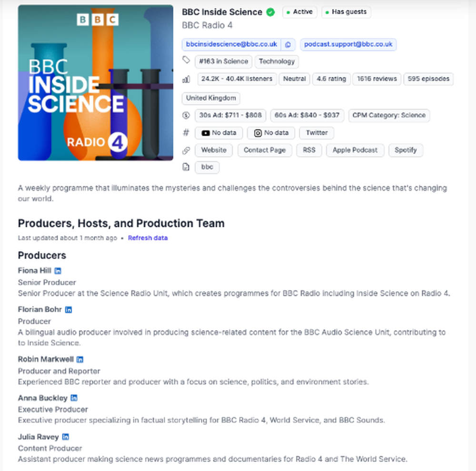476x471 pixels.
Task: Click the BBC Inside Science cover artwork
Action: tap(96, 83)
